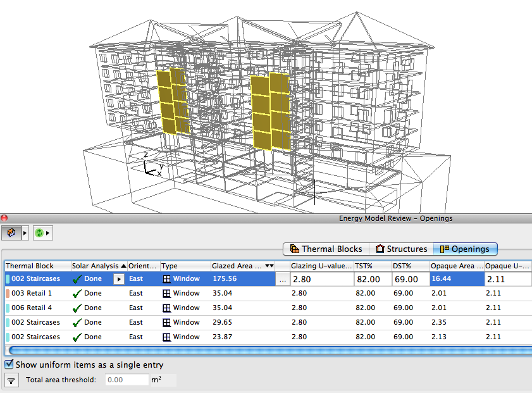This screenshot has width=532, height=393.
Task: Select the 006 Retail 4 row
Action: point(268,308)
